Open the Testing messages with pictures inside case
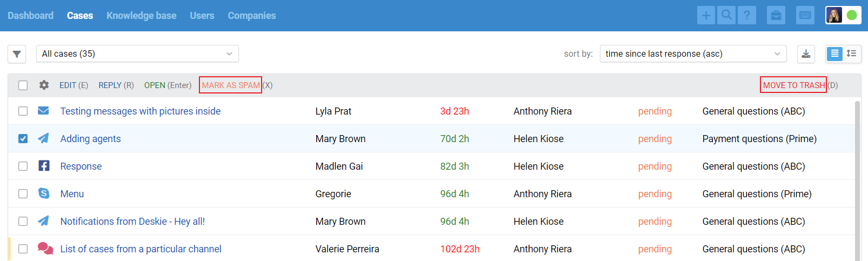Screen dimensions: 868x261 coord(141,111)
